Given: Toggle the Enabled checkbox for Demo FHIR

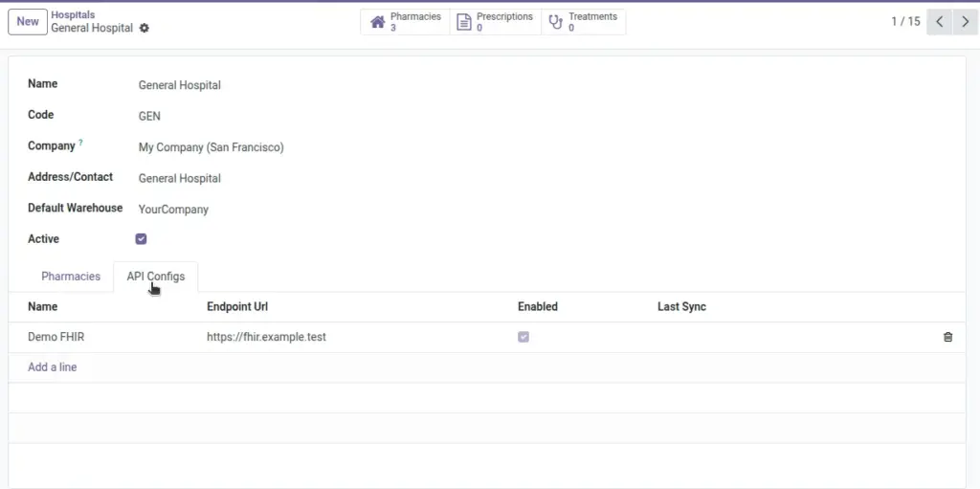Looking at the screenshot, I should pyautogui.click(x=523, y=337).
